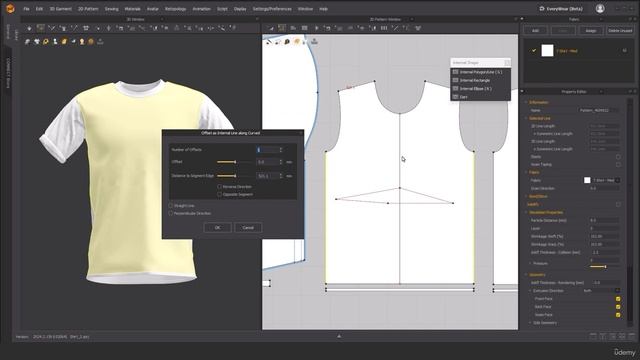Click the third tool in 2D Pattern toolbar
The width and height of the screenshot is (640, 360).
293,28
